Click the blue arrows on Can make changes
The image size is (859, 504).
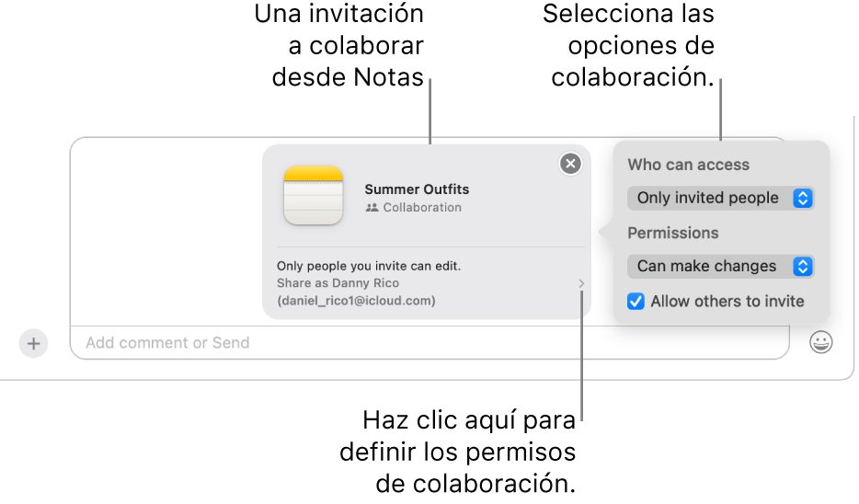[803, 266]
